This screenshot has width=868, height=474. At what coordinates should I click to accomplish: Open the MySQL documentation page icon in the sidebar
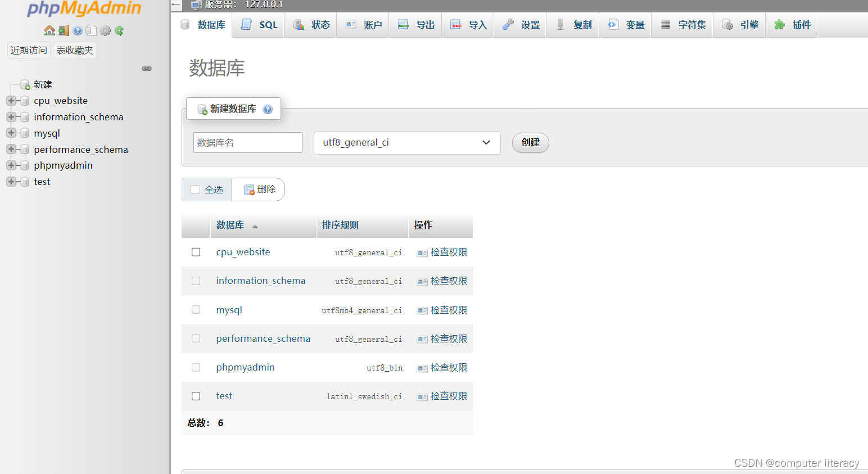coord(91,30)
